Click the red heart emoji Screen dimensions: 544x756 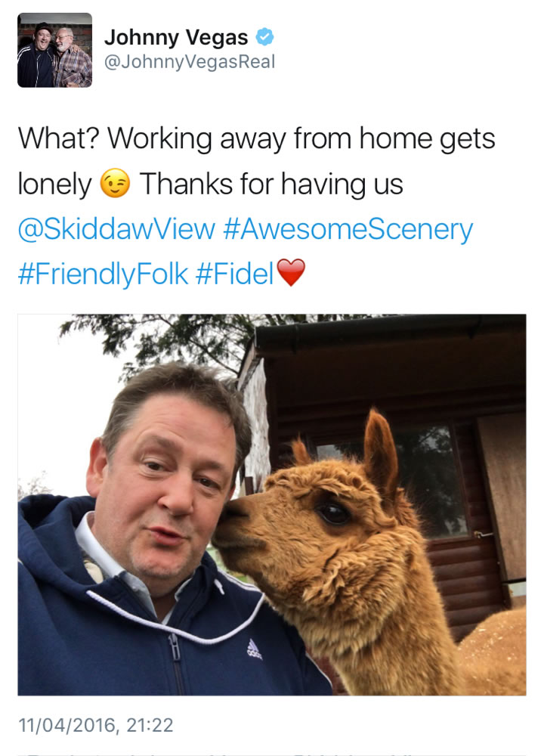[291, 272]
